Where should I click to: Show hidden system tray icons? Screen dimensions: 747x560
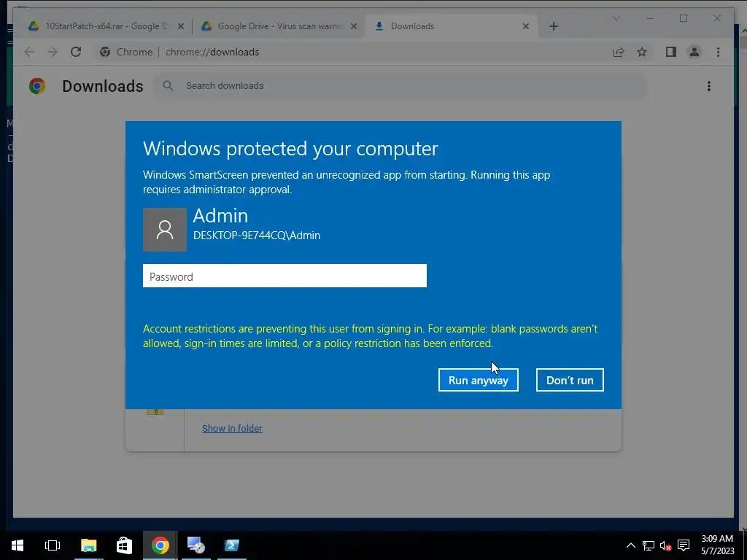pyautogui.click(x=630, y=545)
